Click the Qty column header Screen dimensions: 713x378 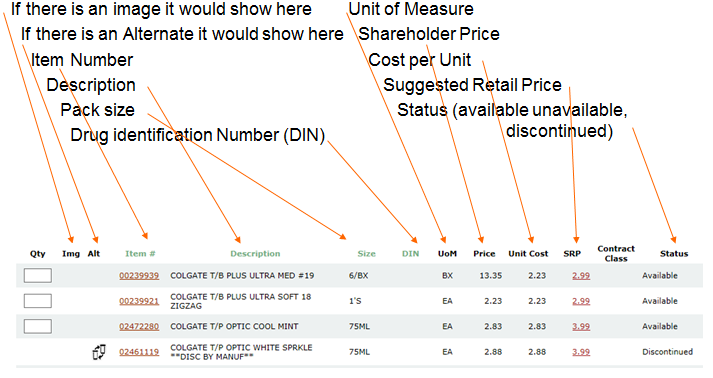[x=38, y=254]
